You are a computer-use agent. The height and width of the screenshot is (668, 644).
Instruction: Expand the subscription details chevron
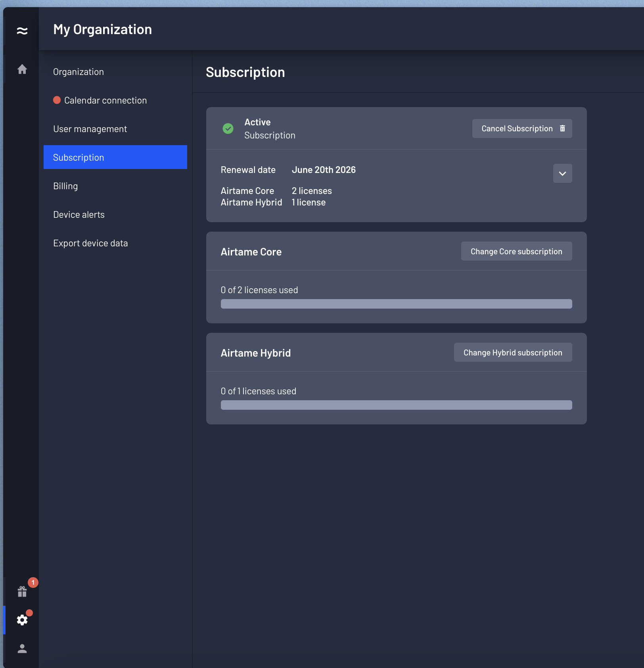[562, 173]
